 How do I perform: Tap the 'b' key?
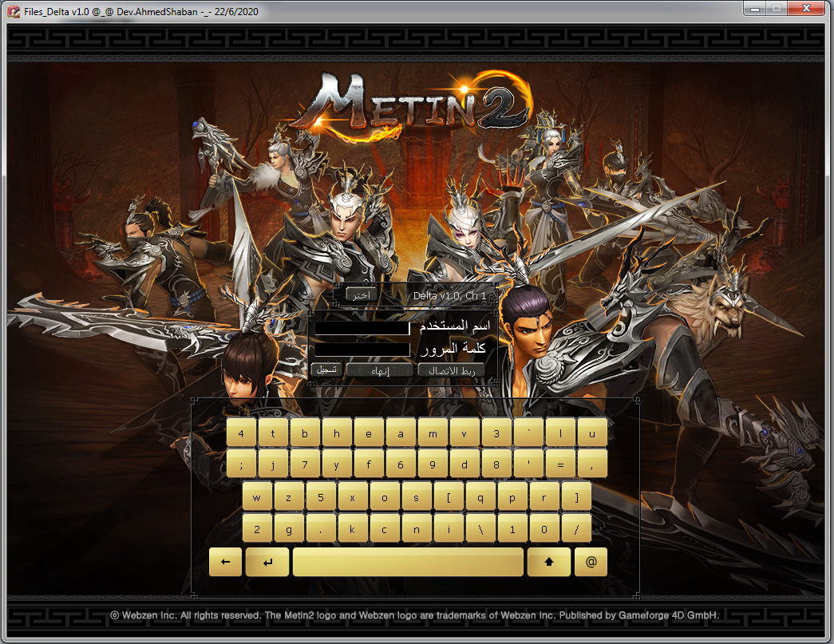305,433
